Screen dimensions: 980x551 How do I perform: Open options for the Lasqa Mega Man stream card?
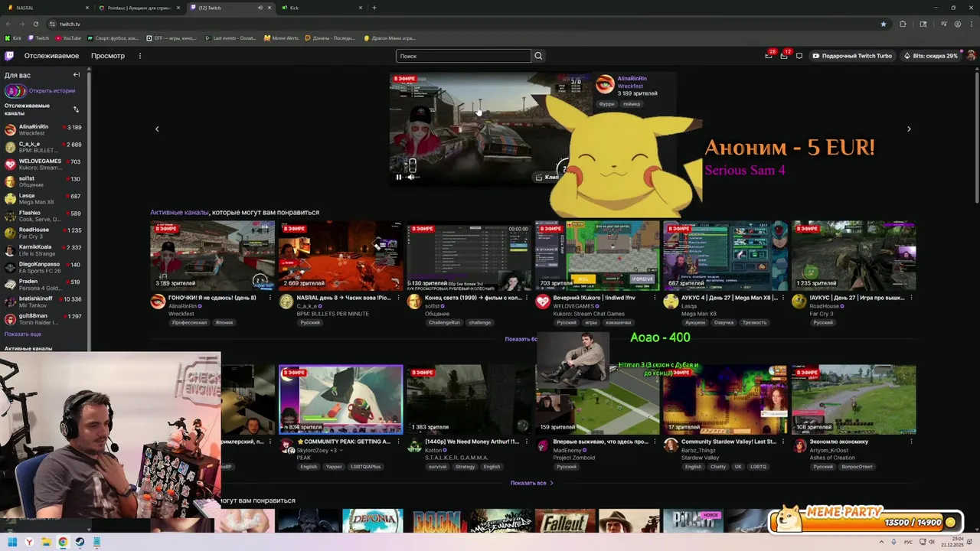(x=783, y=298)
